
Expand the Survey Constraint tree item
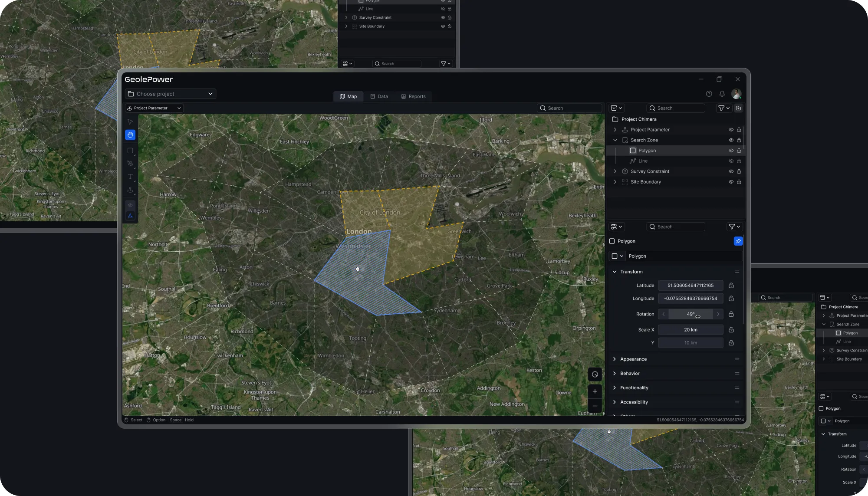point(615,171)
